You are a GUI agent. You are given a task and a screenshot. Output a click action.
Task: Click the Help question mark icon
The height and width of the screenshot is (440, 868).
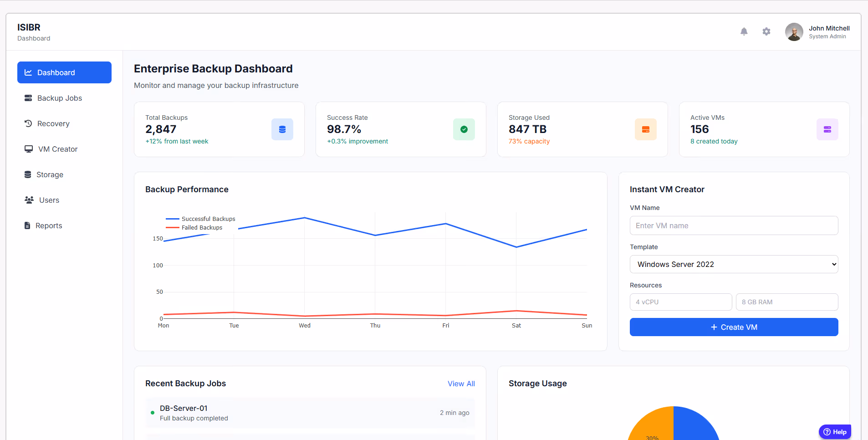coord(827,432)
